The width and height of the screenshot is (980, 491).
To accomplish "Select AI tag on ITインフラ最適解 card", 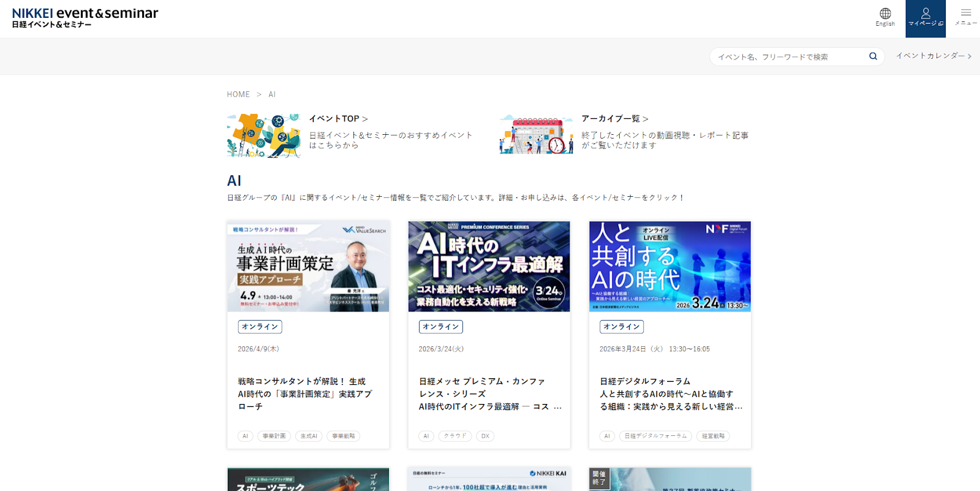I will click(x=426, y=436).
